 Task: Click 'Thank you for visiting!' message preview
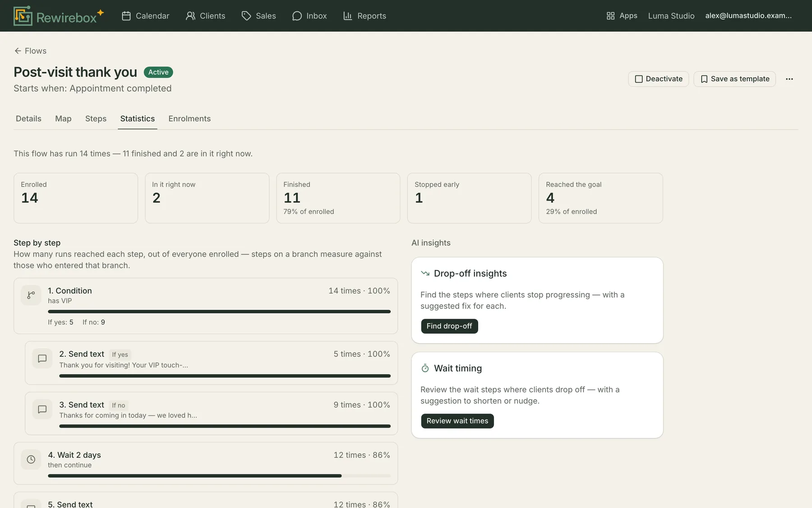[124, 365]
